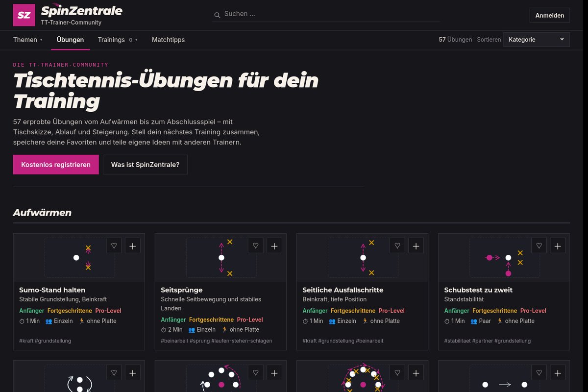Open Schubstest zu zweit exercise title

click(478, 290)
